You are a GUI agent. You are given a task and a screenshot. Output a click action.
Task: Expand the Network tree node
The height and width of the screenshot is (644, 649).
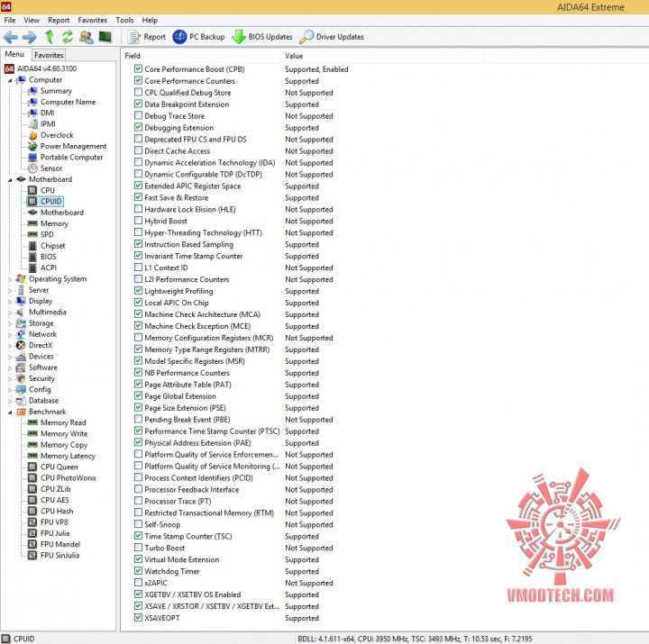(10, 335)
